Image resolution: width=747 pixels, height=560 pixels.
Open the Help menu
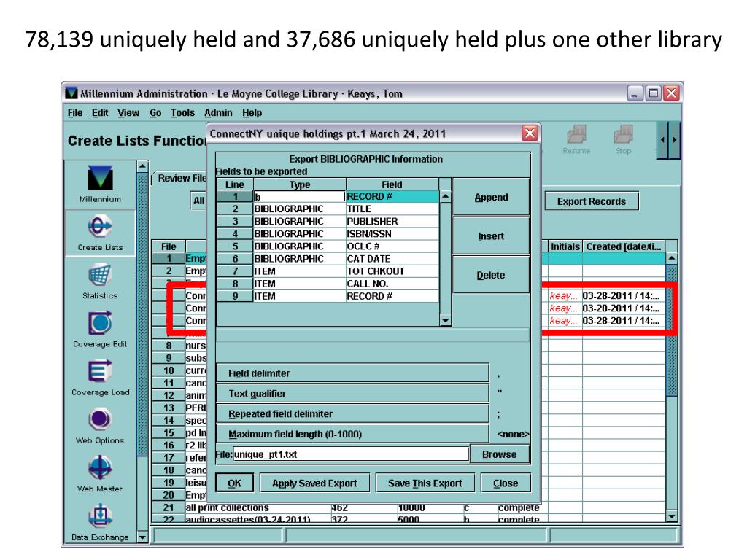[252, 113]
